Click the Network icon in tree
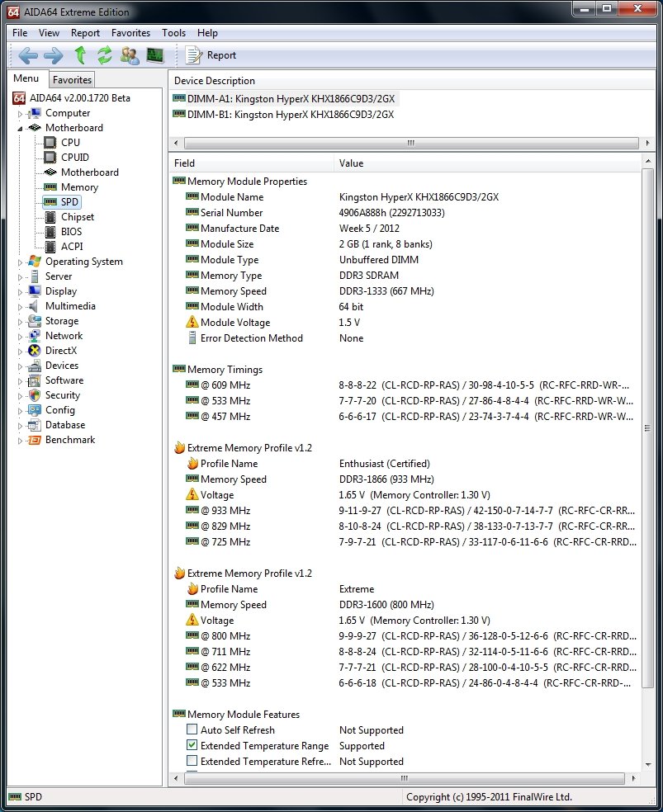The image size is (663, 812). pos(35,336)
